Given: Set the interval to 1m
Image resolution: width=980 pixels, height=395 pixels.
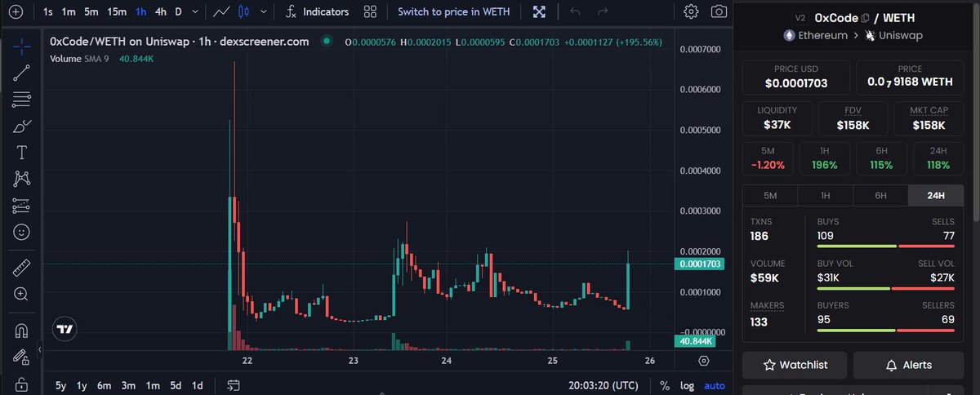Looking at the screenshot, I should click(69, 11).
